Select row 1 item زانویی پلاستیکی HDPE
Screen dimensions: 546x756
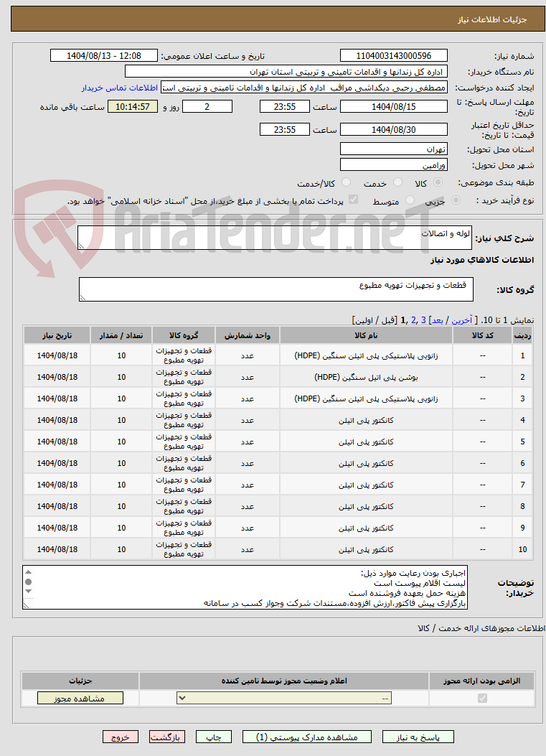tap(366, 356)
